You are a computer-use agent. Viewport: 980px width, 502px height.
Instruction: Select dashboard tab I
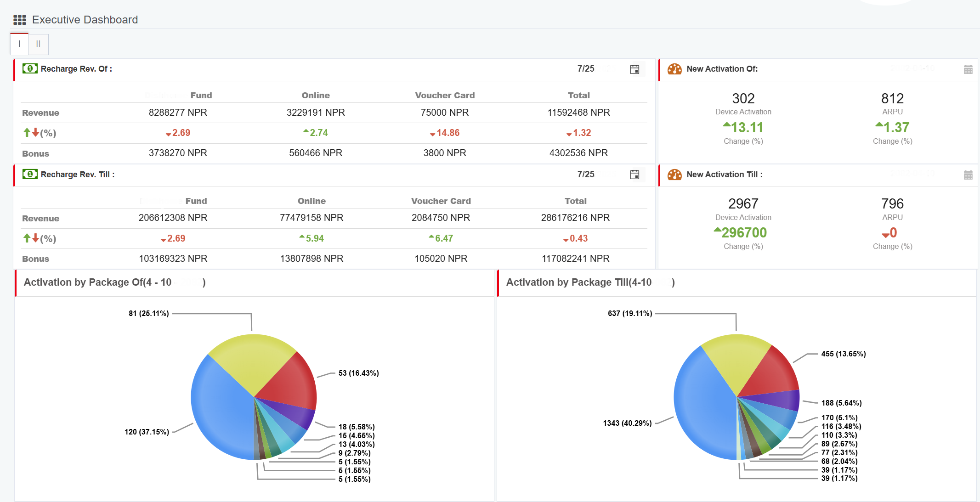tap(19, 44)
